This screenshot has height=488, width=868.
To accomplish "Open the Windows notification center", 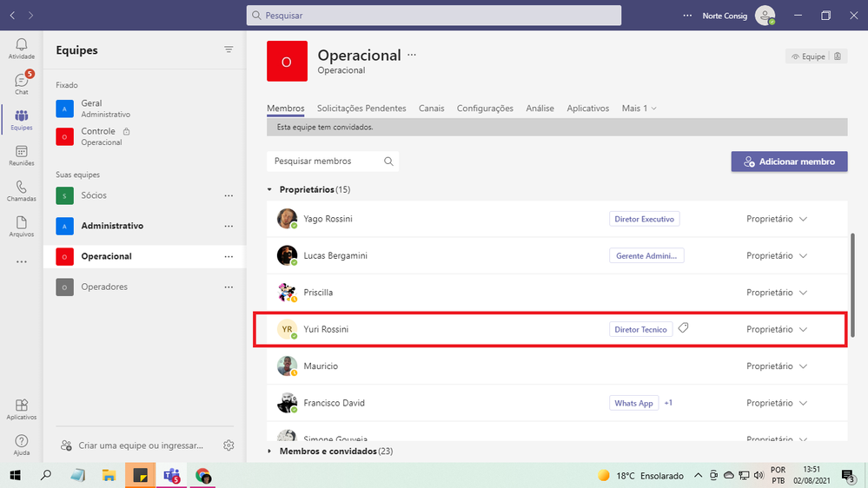I will point(848,475).
